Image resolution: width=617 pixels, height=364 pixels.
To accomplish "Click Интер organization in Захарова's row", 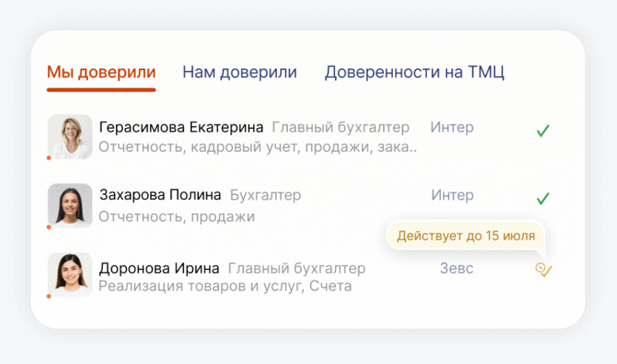I will tap(452, 195).
